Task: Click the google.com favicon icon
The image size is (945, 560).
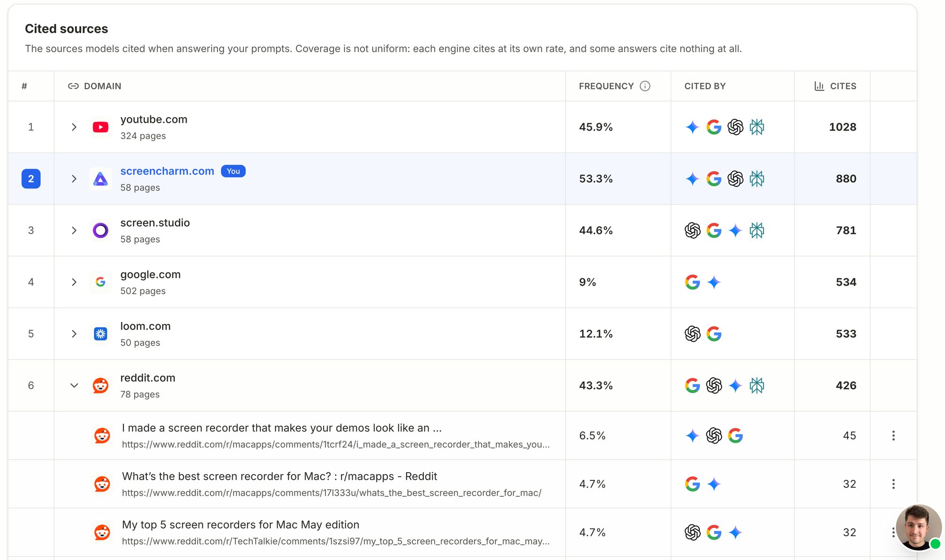Action: (100, 282)
